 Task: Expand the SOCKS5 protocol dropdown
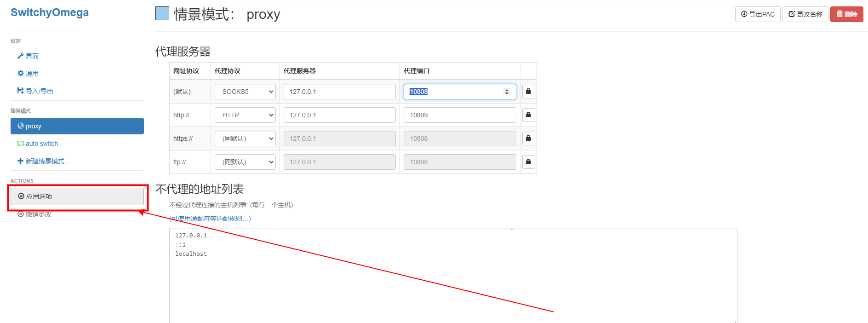[245, 92]
